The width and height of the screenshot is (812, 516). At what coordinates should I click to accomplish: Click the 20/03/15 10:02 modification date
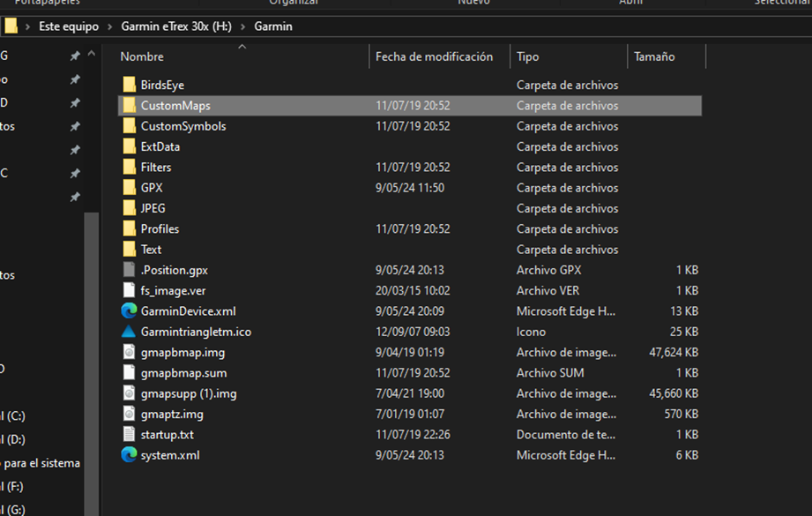click(413, 290)
